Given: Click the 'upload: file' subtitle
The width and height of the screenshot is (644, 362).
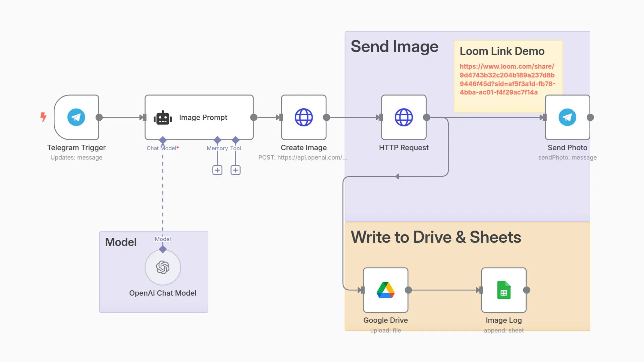Looking at the screenshot, I should pyautogui.click(x=385, y=330).
